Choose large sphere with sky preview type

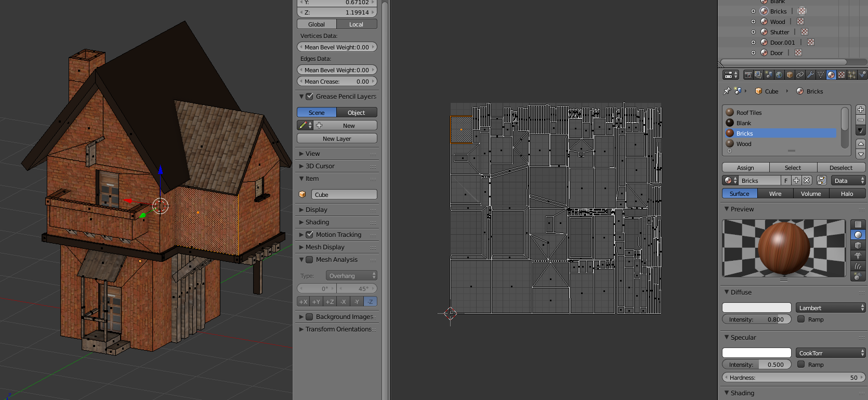[858, 276]
